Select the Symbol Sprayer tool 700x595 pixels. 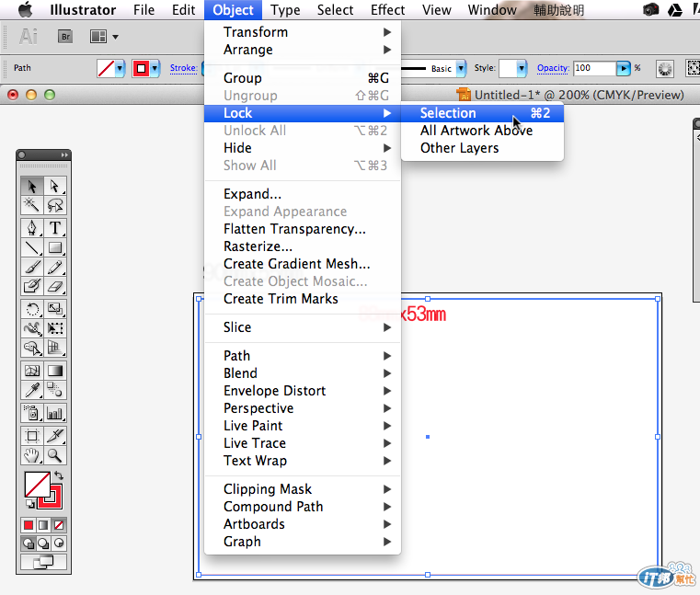[32, 413]
